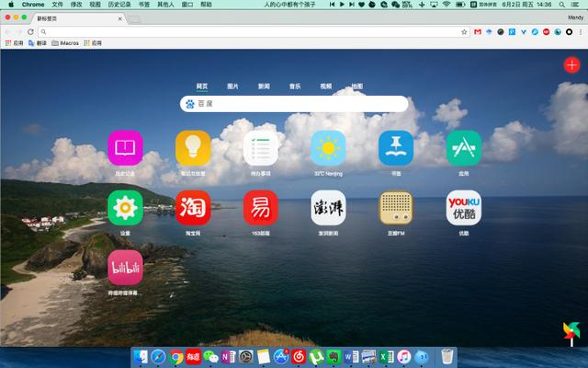Screen dimensions: 588x368
Task: Open the iMacros bookmarks folder
Action: pos(65,43)
